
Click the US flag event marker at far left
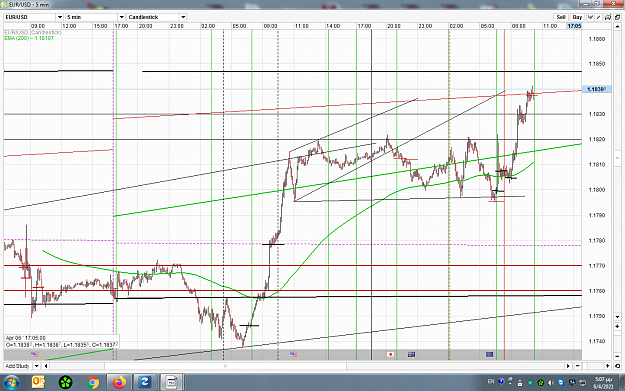tap(34, 354)
